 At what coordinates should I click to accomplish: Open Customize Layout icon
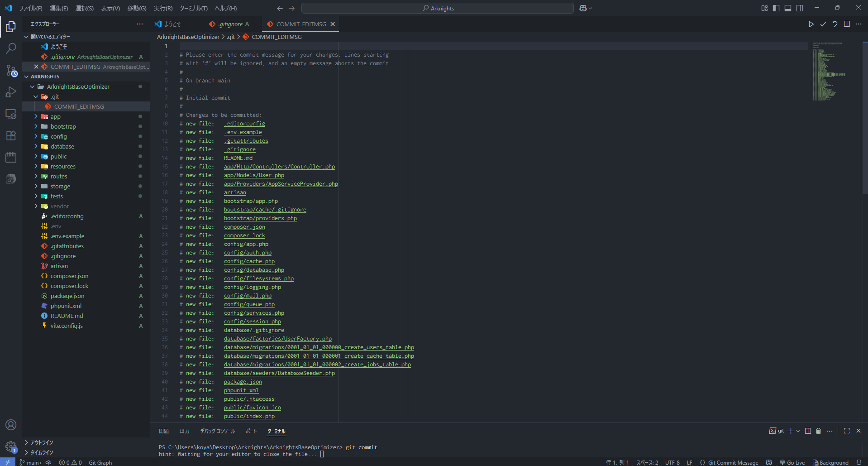[764, 8]
